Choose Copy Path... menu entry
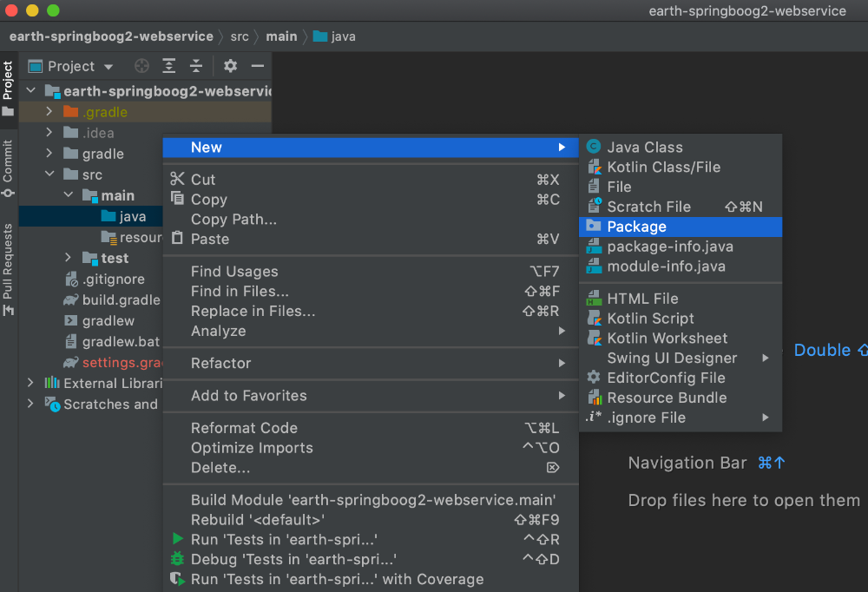This screenshot has height=592, width=868. click(371, 220)
